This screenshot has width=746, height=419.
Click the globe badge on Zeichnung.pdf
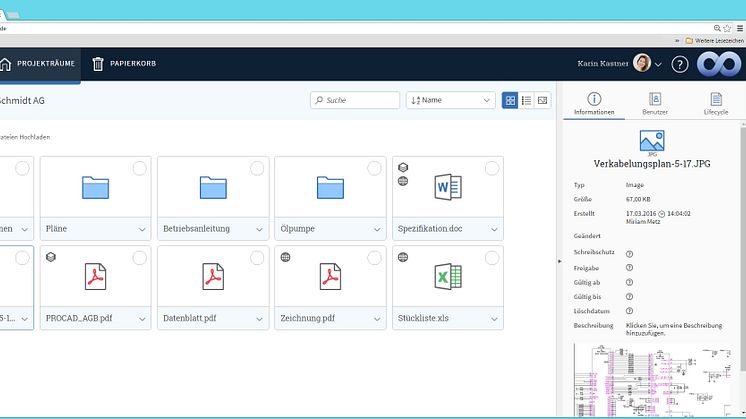285,257
